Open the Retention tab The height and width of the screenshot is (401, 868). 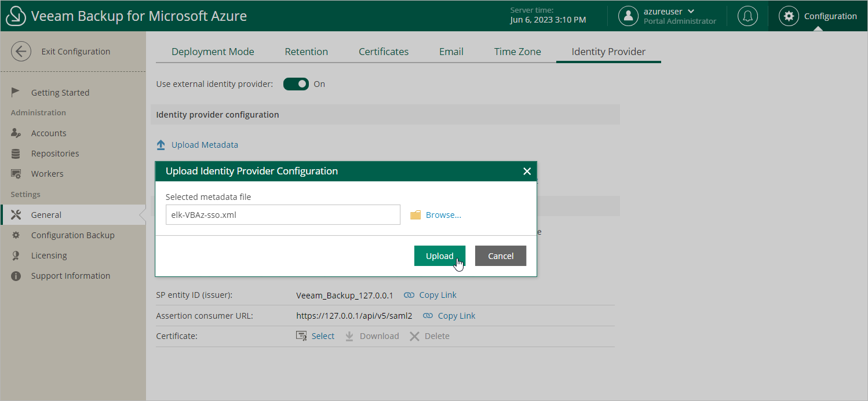307,52
